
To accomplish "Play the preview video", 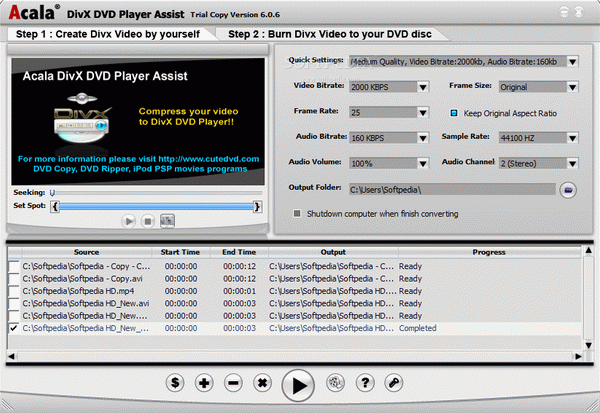I will (x=129, y=221).
